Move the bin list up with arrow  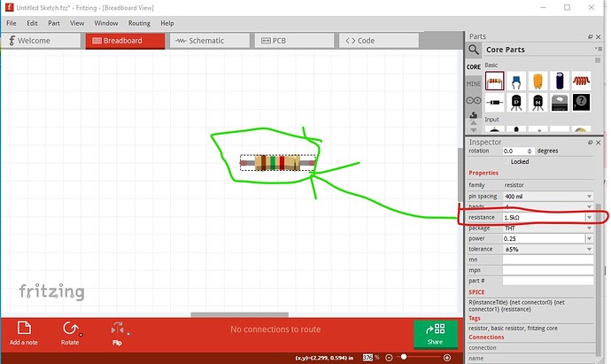click(474, 123)
